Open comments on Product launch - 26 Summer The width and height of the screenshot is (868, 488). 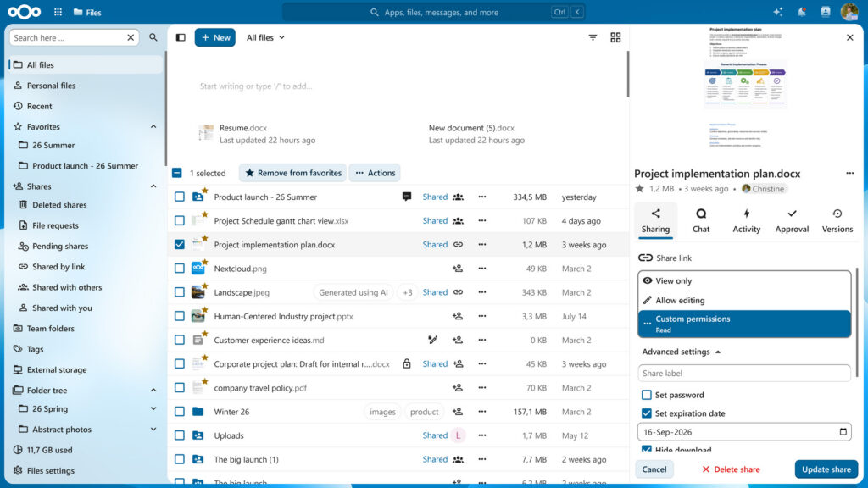point(407,197)
